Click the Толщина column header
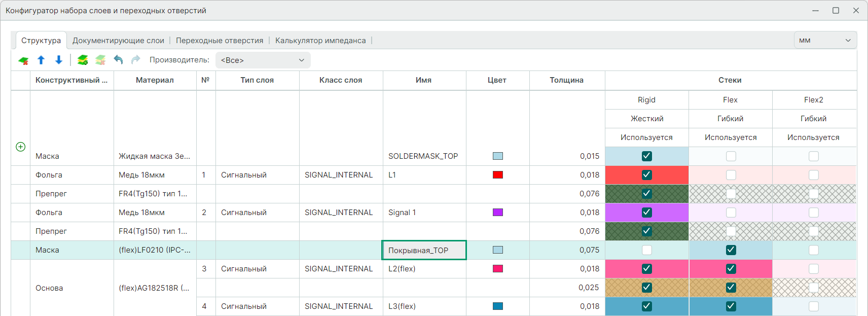 (566, 80)
